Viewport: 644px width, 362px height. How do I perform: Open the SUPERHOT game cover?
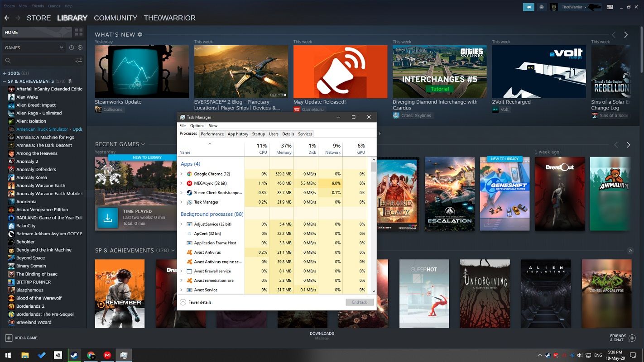pos(424,294)
